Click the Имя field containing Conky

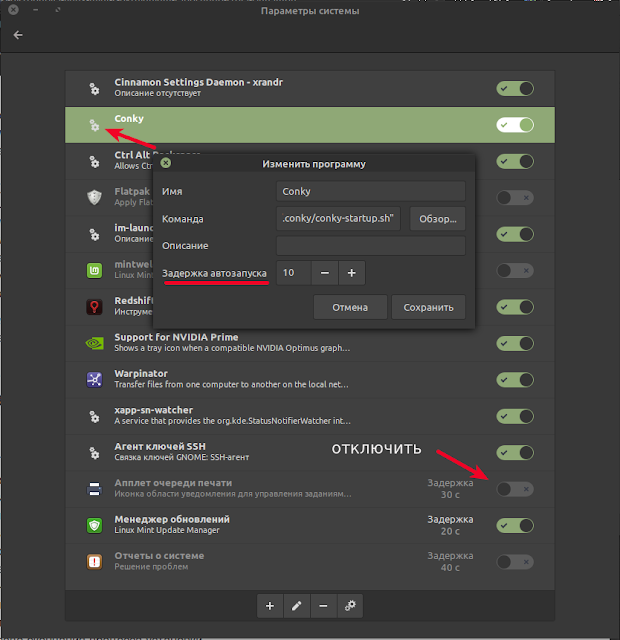tap(371, 191)
